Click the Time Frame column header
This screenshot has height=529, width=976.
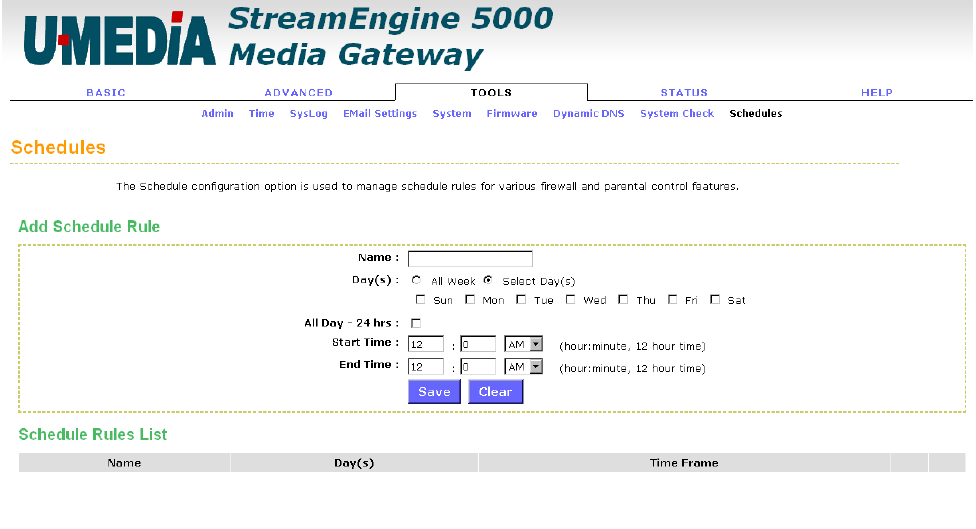coord(684,462)
